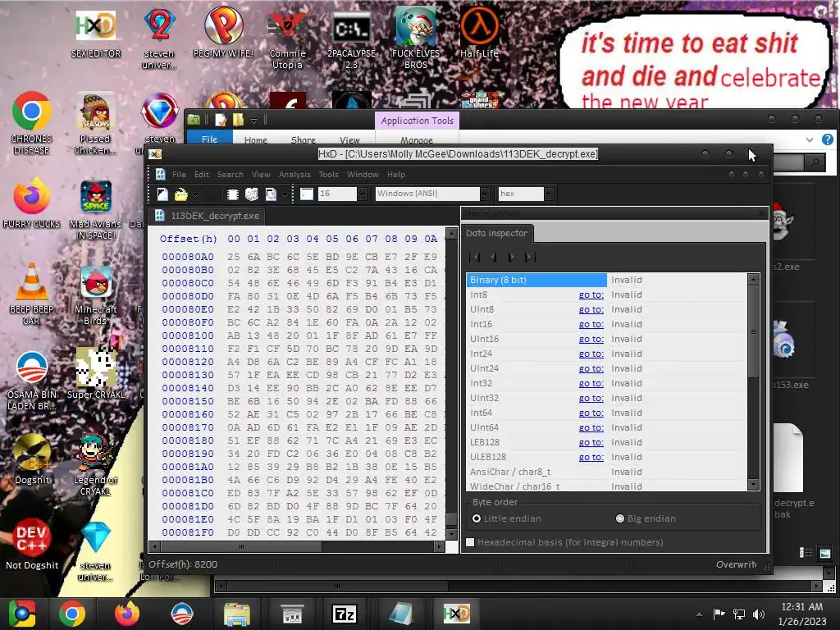This screenshot has width=840, height=630.
Task: Open HxD File menu
Action: (179, 175)
